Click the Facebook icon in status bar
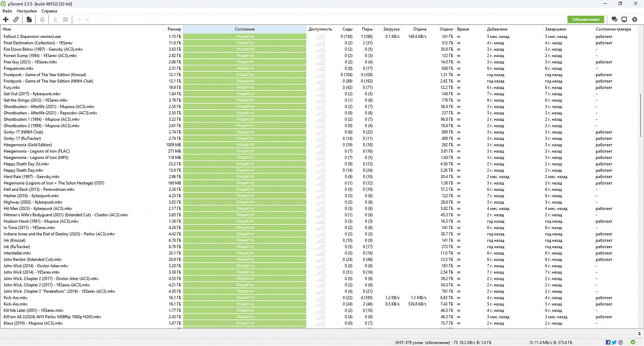The image size is (644, 346). [608, 342]
